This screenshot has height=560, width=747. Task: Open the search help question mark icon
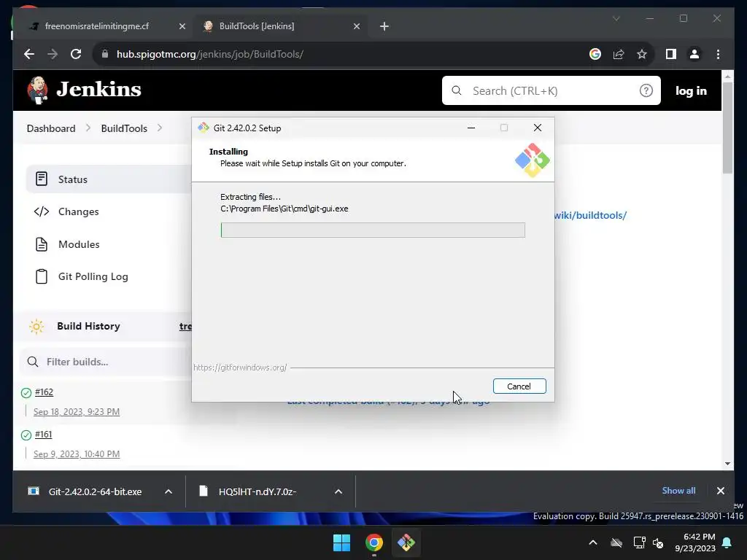[x=646, y=90]
